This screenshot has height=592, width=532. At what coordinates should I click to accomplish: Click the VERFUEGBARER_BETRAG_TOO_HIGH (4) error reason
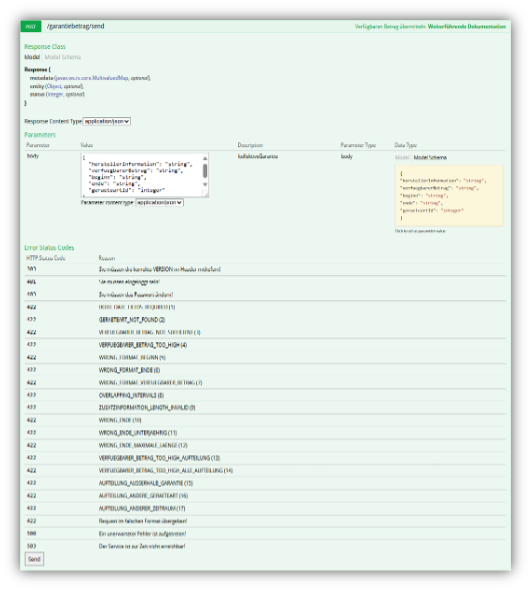[x=143, y=345]
